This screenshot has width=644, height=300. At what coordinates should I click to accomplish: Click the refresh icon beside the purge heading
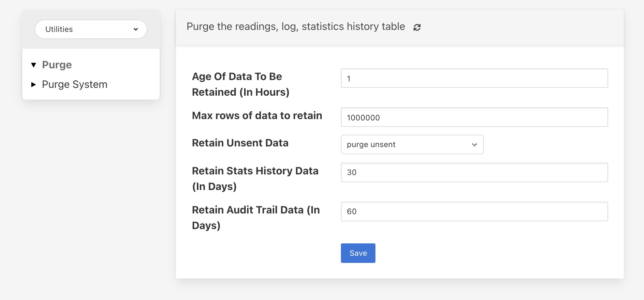coord(417,27)
